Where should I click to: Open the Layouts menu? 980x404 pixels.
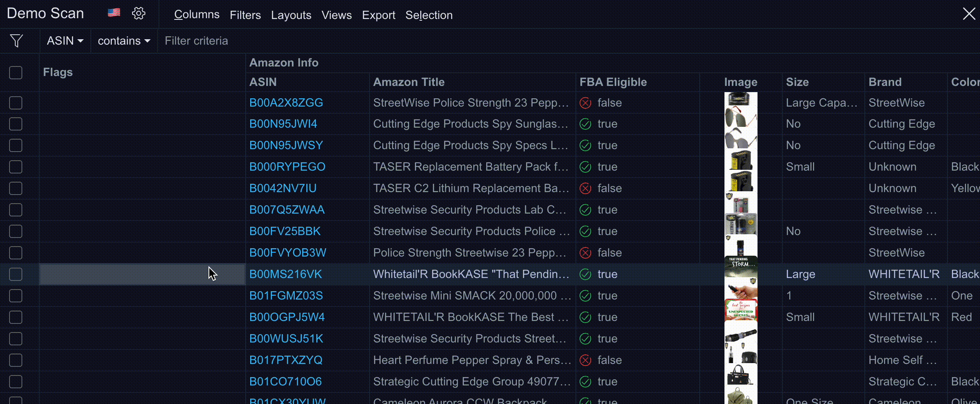point(291,15)
